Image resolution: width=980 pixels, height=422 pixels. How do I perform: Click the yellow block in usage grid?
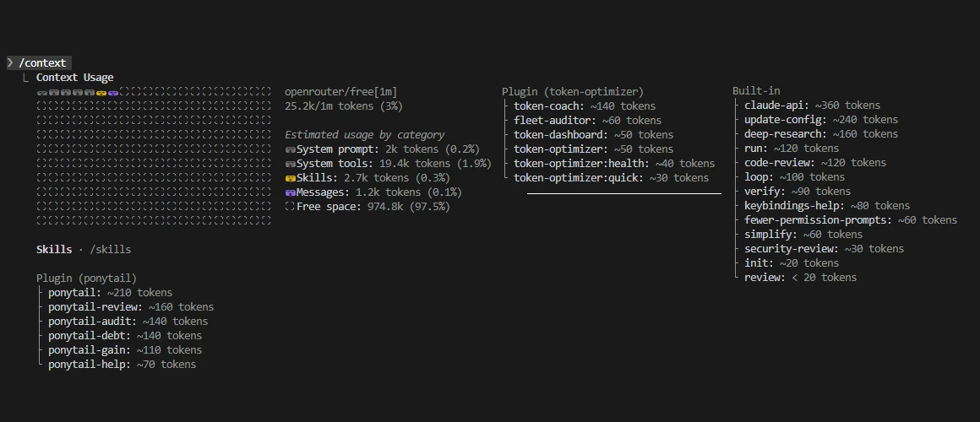tap(101, 92)
